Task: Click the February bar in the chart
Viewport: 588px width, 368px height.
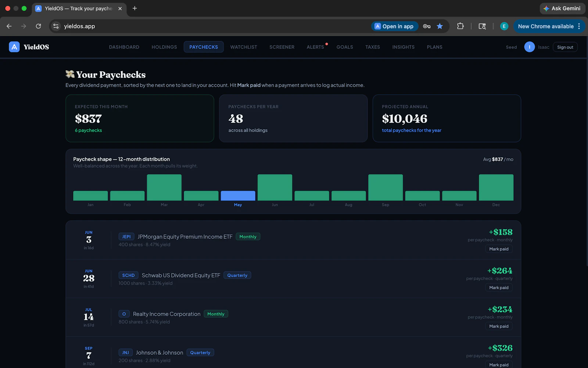Action: [127, 196]
